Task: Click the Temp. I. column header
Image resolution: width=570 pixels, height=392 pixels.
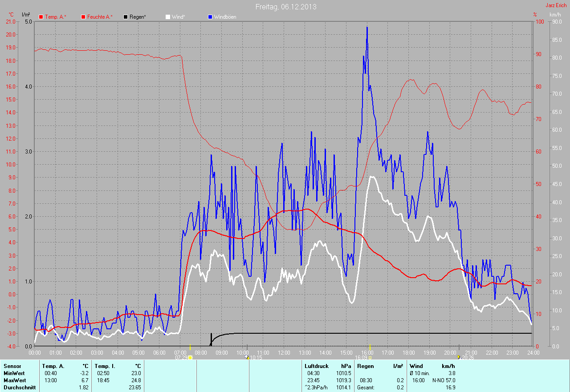Action: 105,366
